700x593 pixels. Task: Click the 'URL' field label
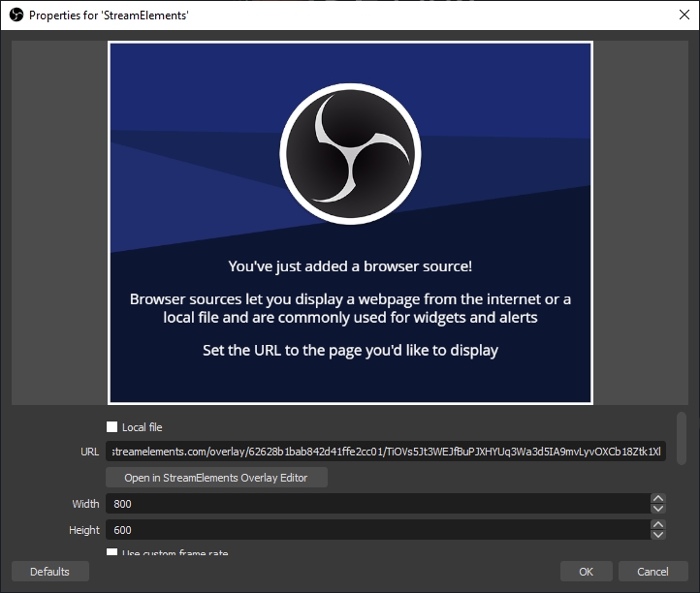[90, 452]
